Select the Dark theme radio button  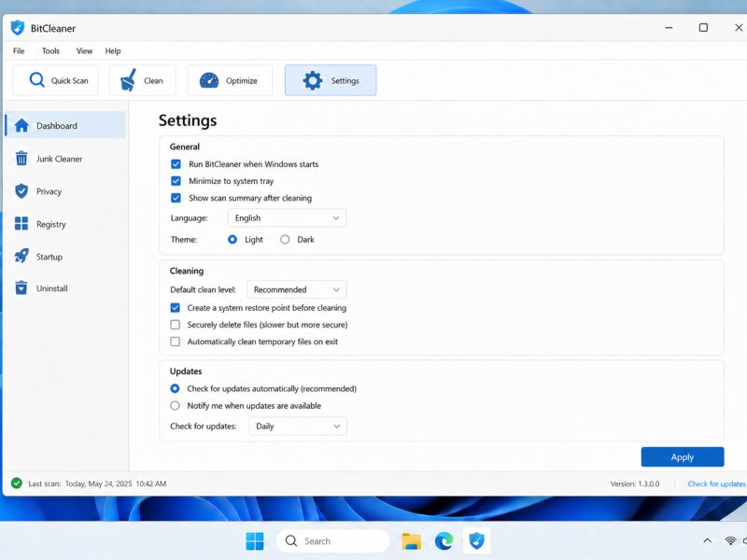tap(285, 240)
